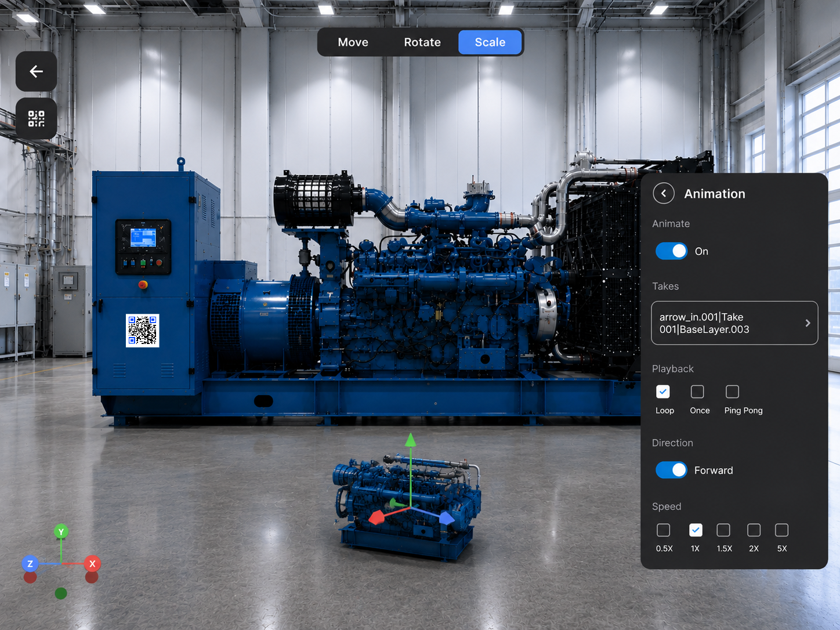Image resolution: width=840 pixels, height=630 pixels.
Task: Click the green scale arrow on the model
Action: coord(411,440)
